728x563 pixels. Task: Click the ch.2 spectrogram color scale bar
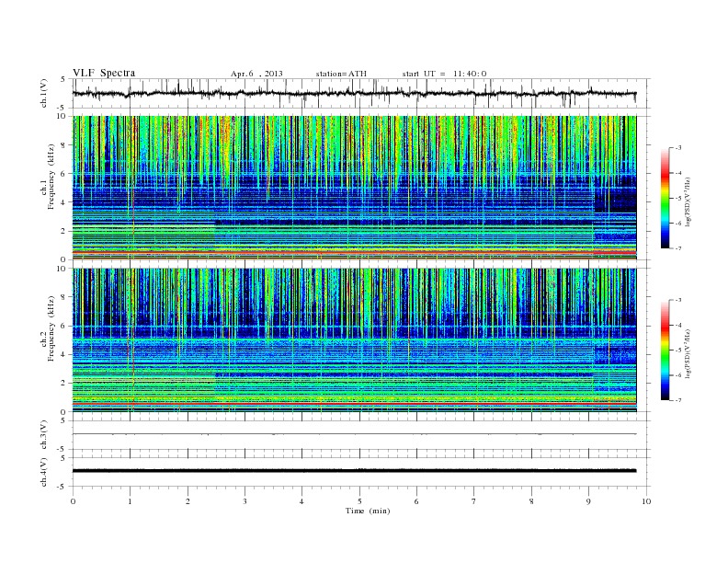665,350
